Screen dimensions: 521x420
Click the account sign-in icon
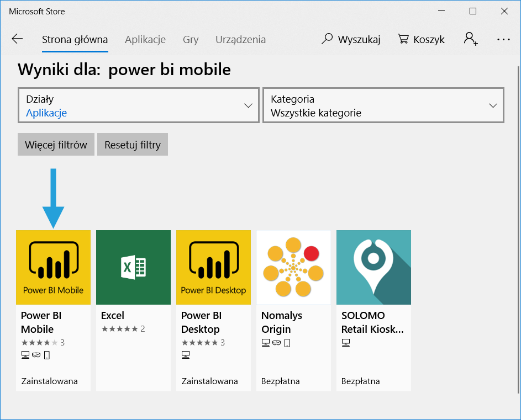click(x=470, y=39)
